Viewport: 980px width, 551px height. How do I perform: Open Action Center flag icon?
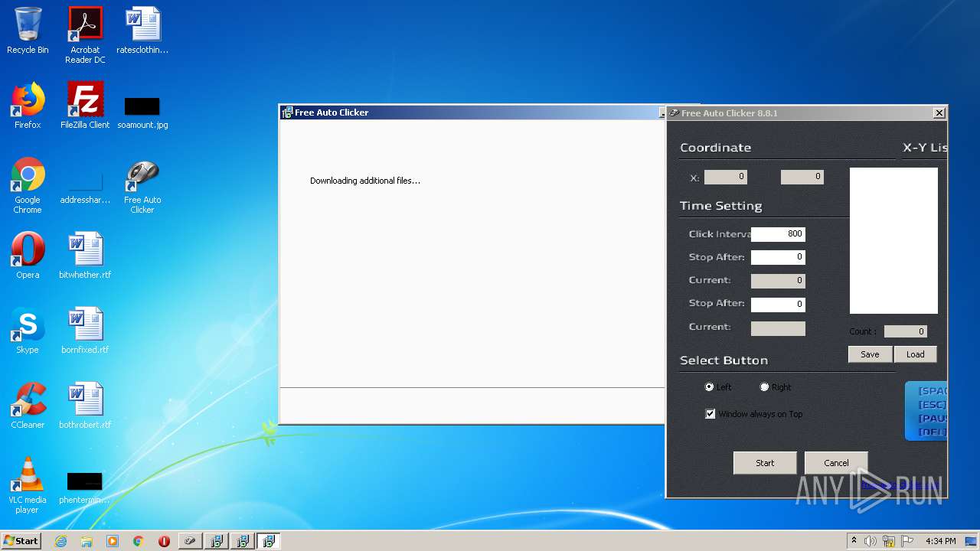[x=907, y=541]
